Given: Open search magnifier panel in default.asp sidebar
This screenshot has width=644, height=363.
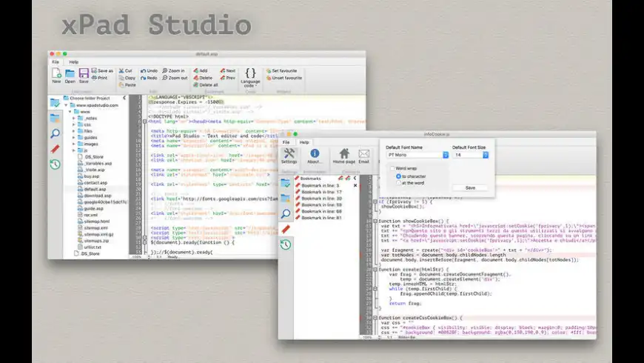Looking at the screenshot, I should [x=55, y=133].
